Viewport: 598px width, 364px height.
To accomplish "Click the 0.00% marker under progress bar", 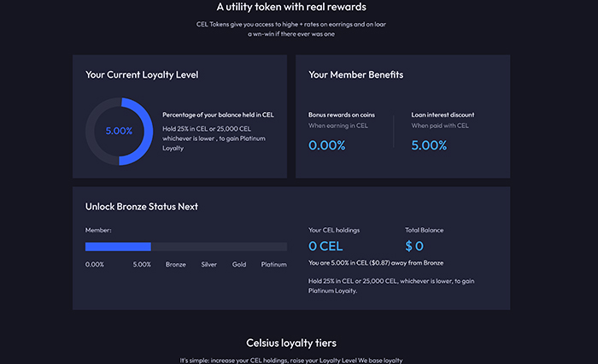I will click(x=95, y=264).
